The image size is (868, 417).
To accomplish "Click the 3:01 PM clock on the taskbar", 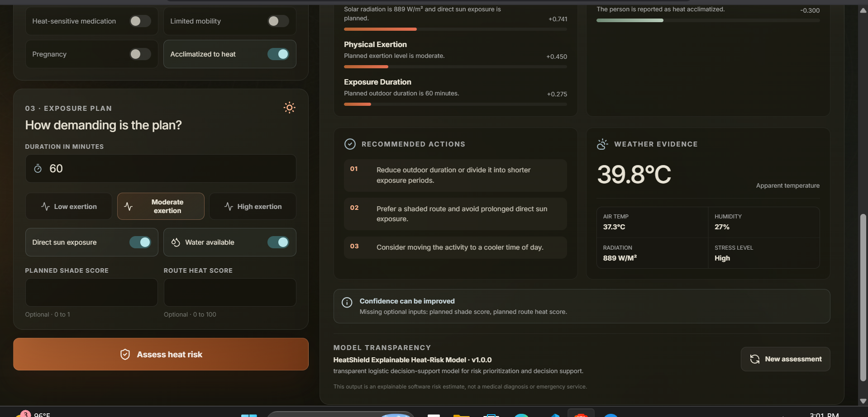I will (824, 414).
